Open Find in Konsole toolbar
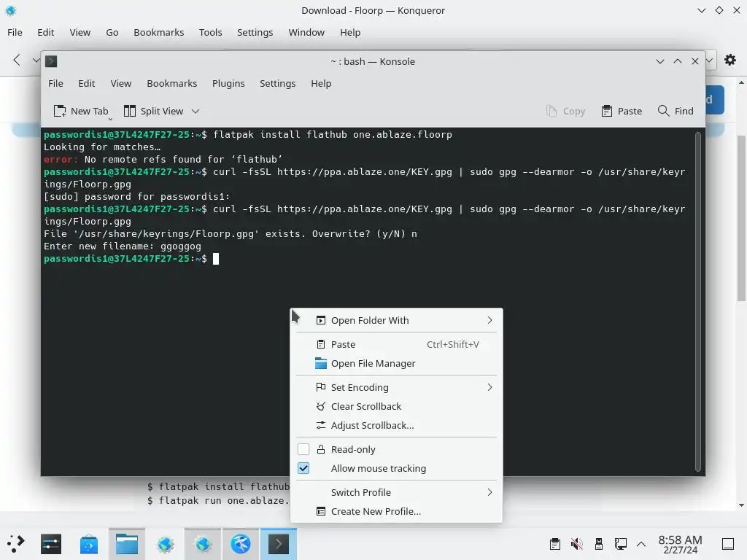The width and height of the screenshot is (747, 560). pos(676,111)
